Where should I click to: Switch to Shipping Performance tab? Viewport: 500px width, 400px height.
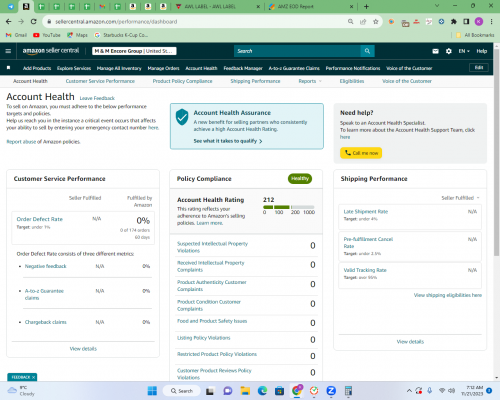(x=255, y=81)
